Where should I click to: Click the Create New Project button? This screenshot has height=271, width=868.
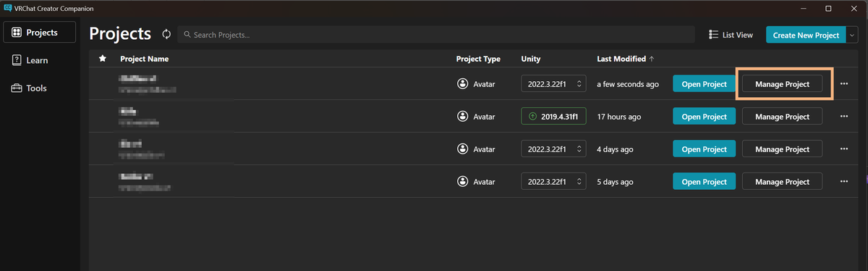pos(805,35)
